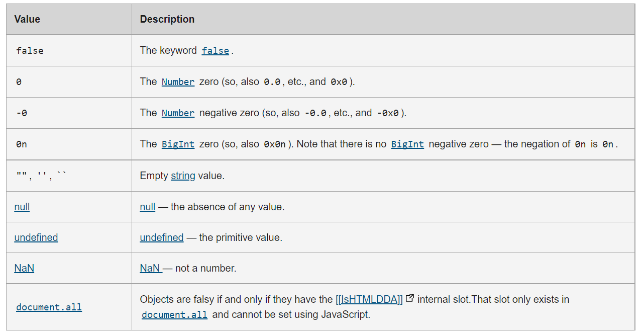
Task: Open the undefined link before 'the primitive value'
Action: pyautogui.click(x=162, y=237)
